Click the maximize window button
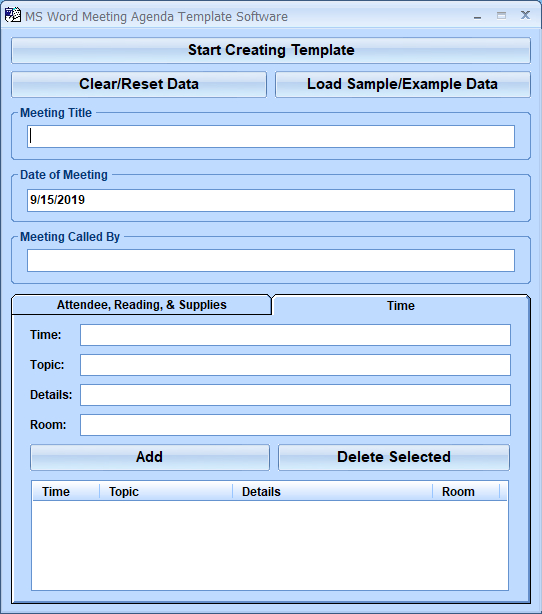Viewport: 542px width, 614px height. 501,16
